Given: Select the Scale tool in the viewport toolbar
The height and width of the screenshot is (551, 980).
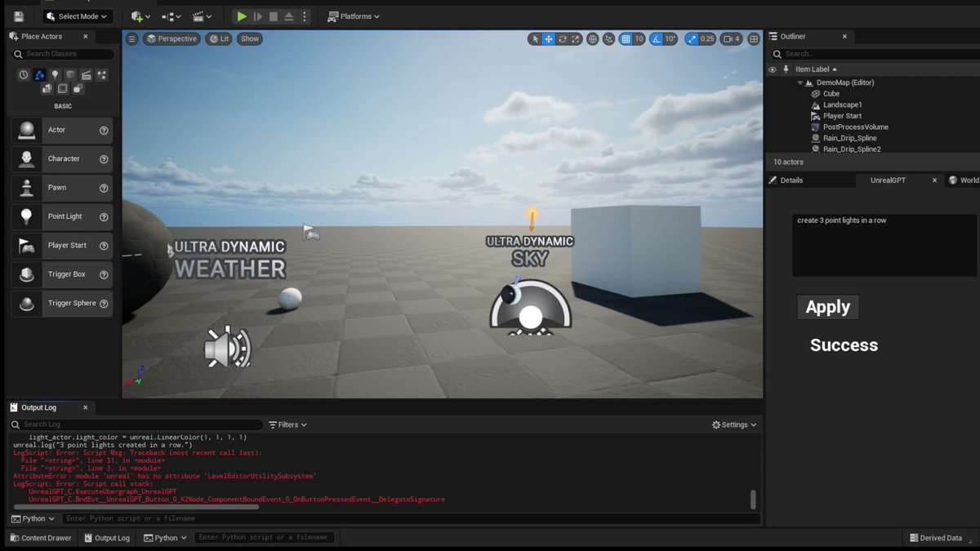Looking at the screenshot, I should [574, 38].
